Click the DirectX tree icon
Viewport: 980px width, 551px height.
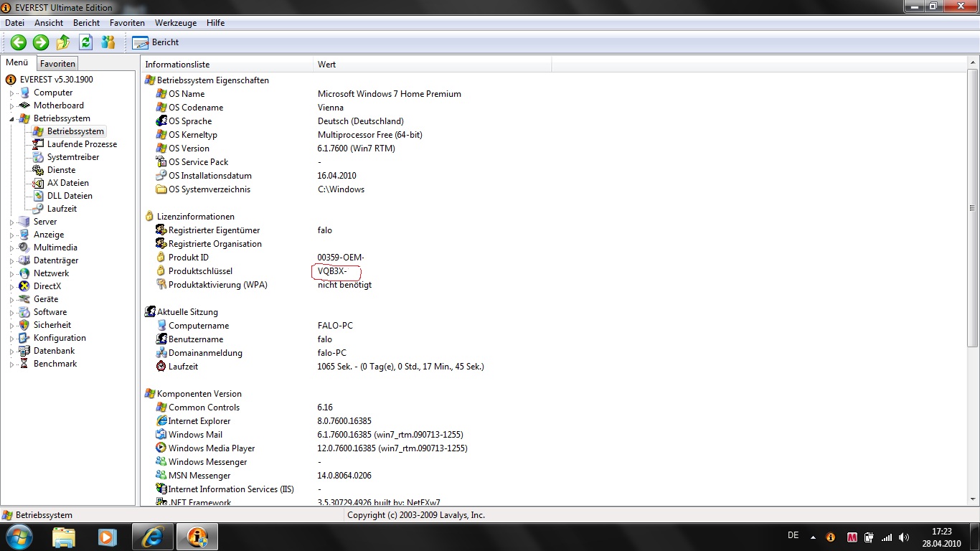pos(24,286)
